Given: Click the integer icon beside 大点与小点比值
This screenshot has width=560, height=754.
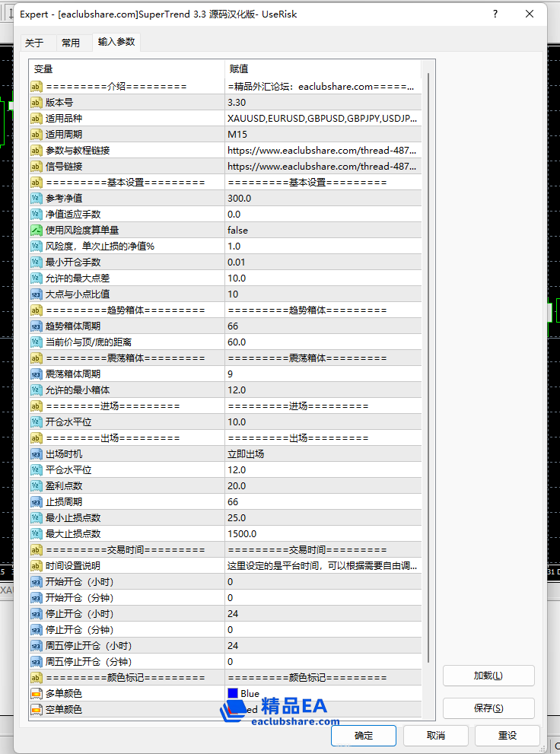Looking at the screenshot, I should coord(37,294).
